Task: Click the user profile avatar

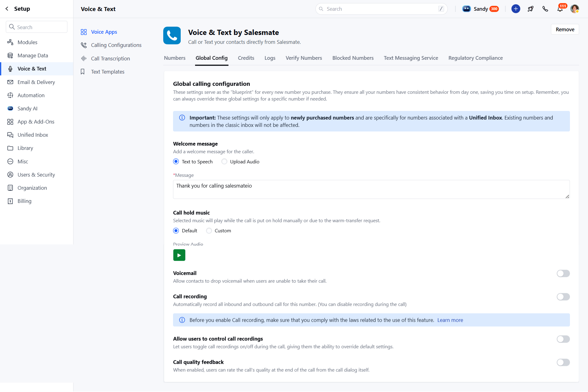Action: pos(575,9)
